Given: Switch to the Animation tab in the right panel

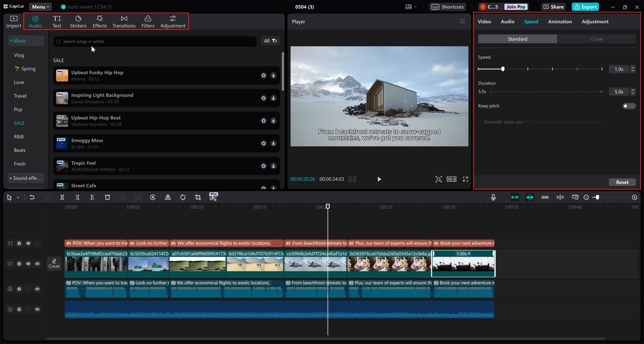Looking at the screenshot, I should 559,22.
